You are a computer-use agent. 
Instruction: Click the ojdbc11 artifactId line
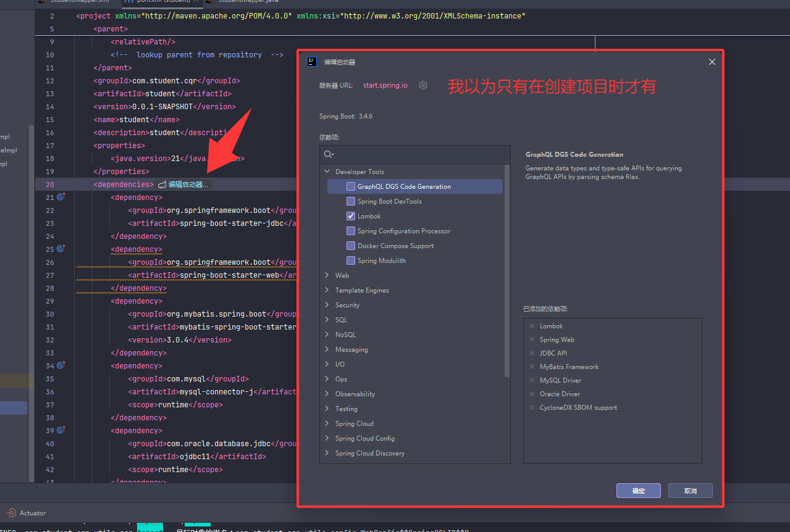click(197, 457)
